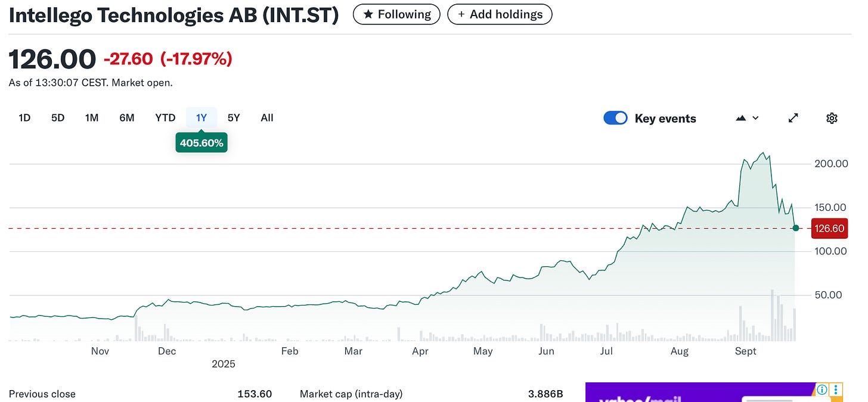Image resolution: width=868 pixels, height=402 pixels.
Task: Click the Jul axis label
Action: click(x=606, y=351)
